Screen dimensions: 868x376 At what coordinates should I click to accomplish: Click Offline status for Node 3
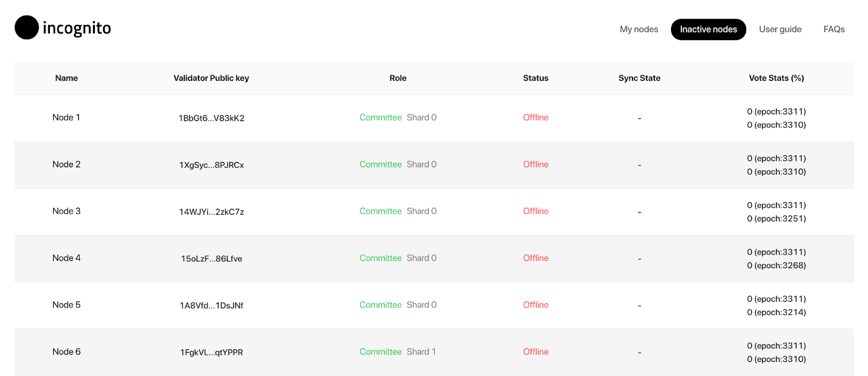coord(535,211)
